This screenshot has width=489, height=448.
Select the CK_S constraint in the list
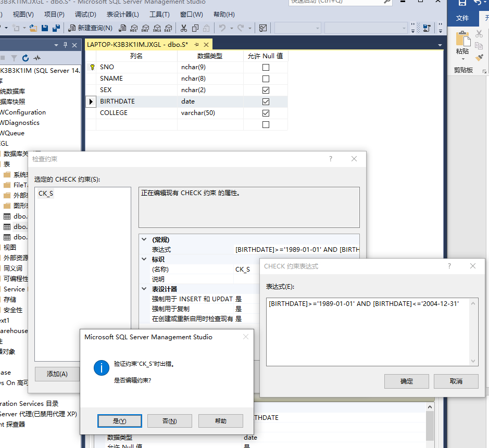point(46,194)
